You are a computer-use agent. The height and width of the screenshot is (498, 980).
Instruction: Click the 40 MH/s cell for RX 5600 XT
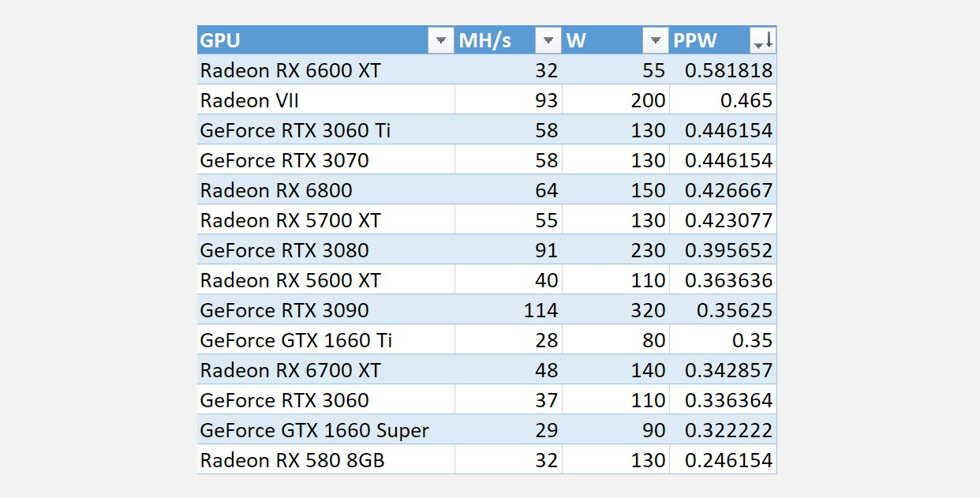point(509,280)
